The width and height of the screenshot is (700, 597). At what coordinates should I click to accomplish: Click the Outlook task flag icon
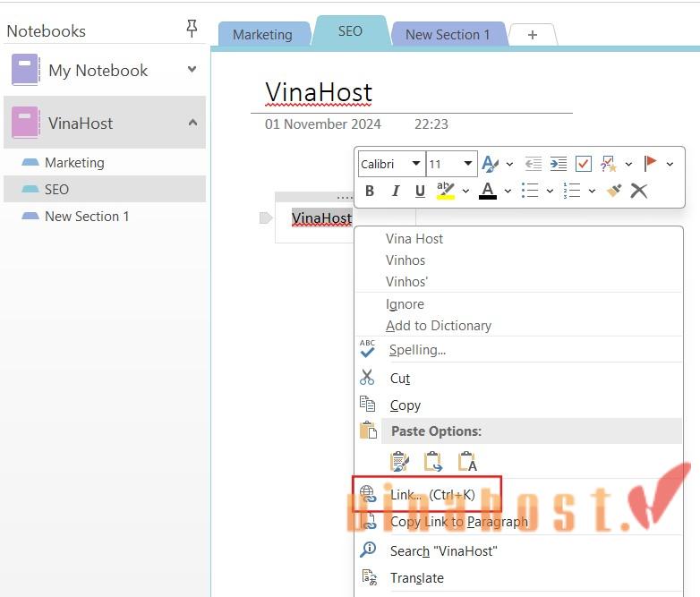tap(650, 164)
